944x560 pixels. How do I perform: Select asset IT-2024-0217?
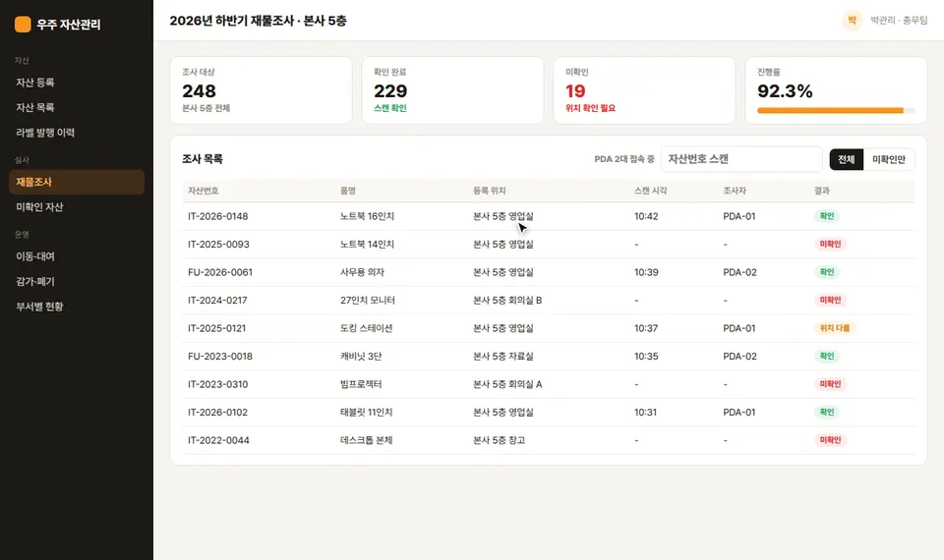pos(217,301)
